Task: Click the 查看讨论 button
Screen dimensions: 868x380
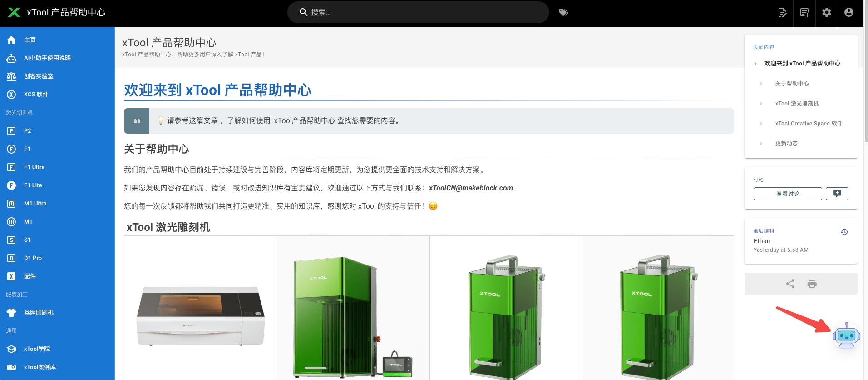Action: (x=788, y=194)
